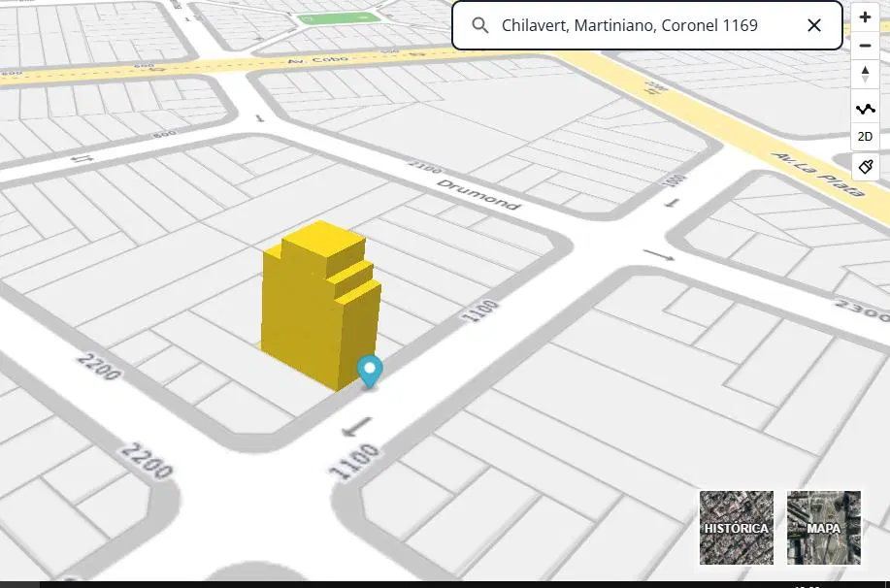Select the HISTÓRICA imagery thumbnail

point(737,528)
